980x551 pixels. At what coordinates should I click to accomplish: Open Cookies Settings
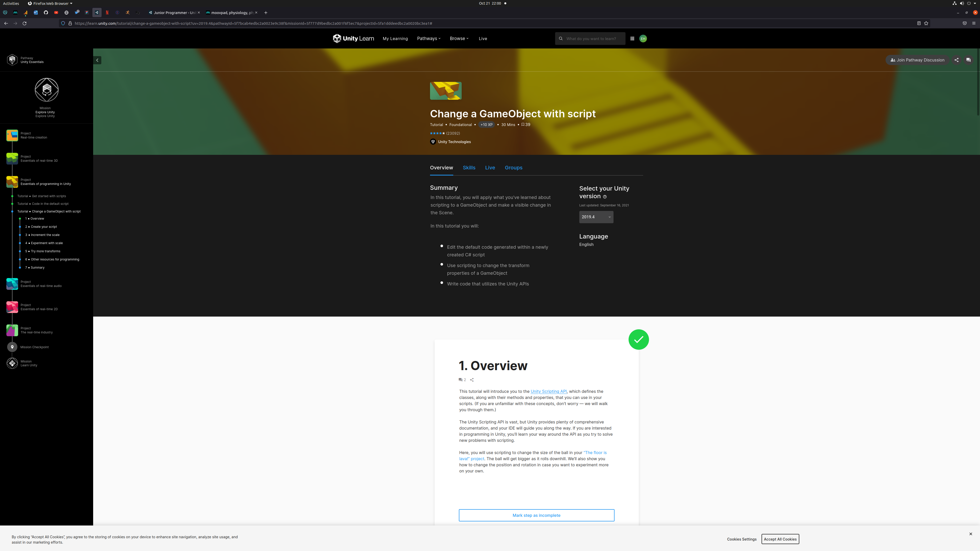click(741, 539)
